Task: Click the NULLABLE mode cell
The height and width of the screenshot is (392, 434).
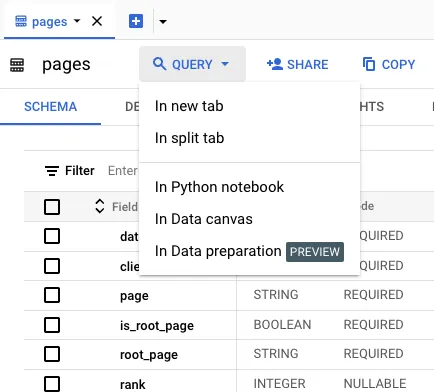Action: point(375,384)
